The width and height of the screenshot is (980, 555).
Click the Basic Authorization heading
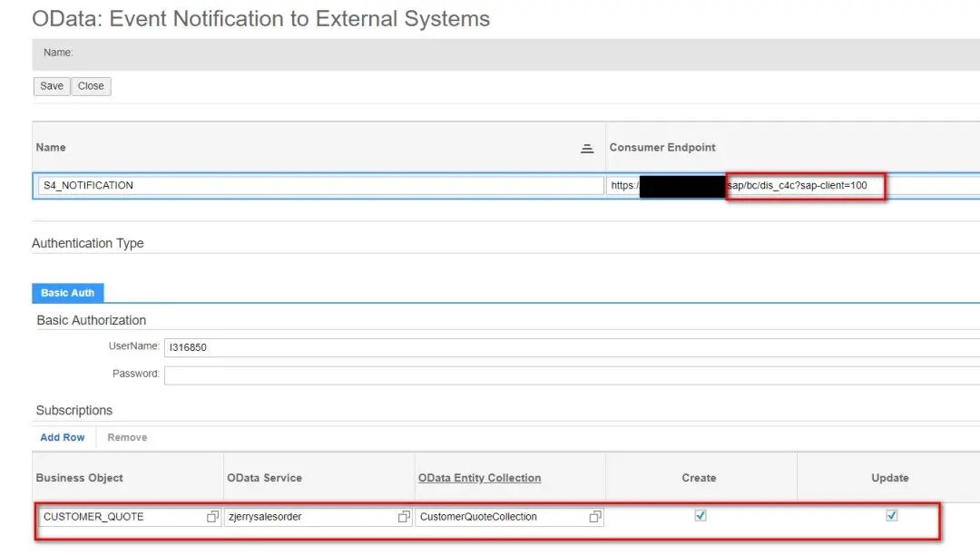click(92, 320)
